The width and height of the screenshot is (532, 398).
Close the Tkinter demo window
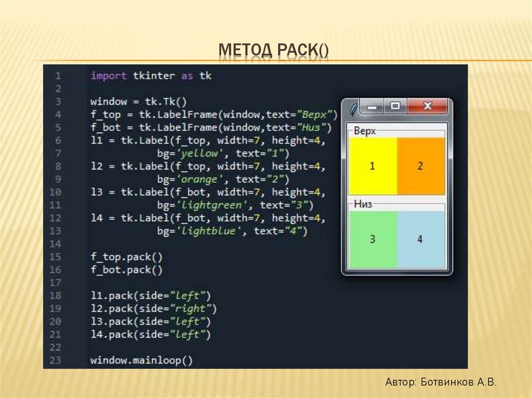pos(428,107)
